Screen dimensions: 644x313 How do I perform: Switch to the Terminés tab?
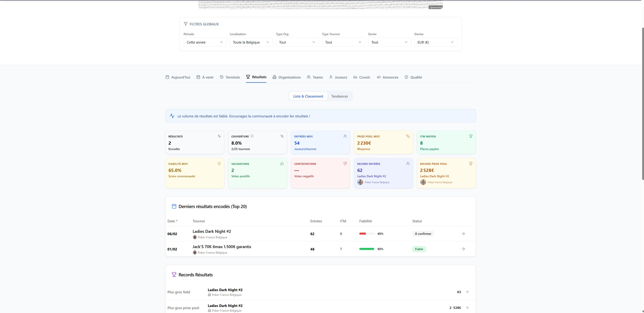(x=230, y=77)
